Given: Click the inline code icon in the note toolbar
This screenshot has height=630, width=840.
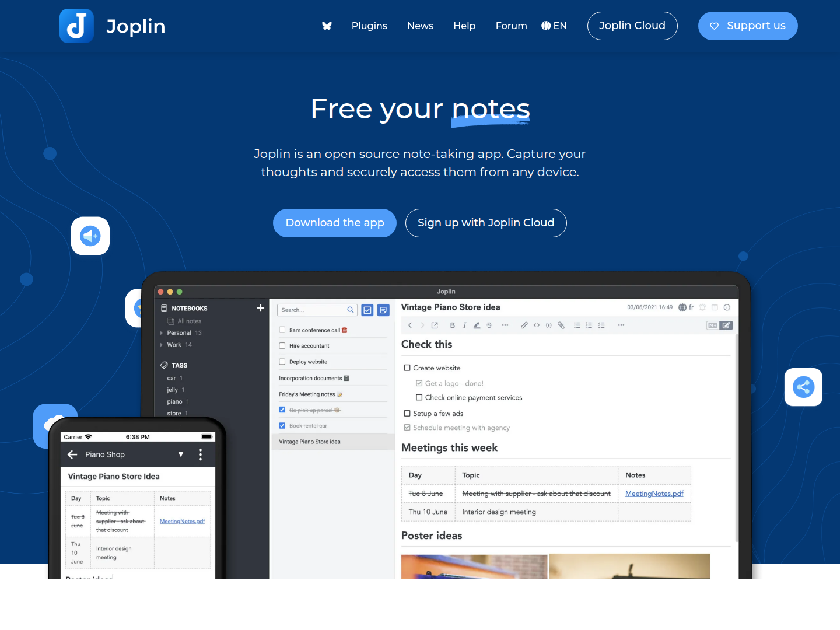Looking at the screenshot, I should click(537, 325).
